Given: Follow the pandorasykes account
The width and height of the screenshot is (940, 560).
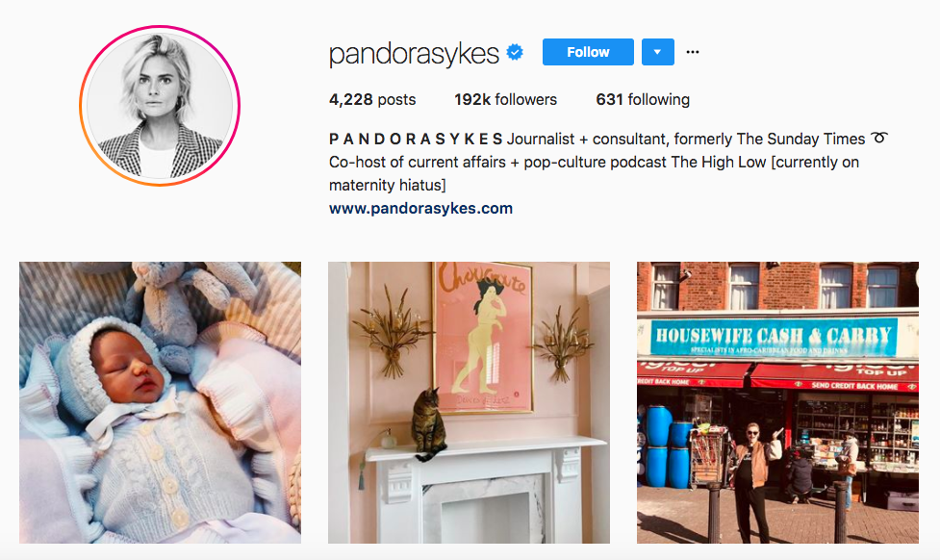Looking at the screenshot, I should (x=588, y=52).
